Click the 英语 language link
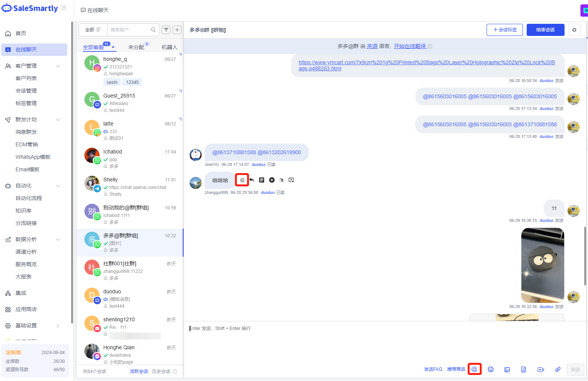The height and width of the screenshot is (381, 588). (x=372, y=46)
